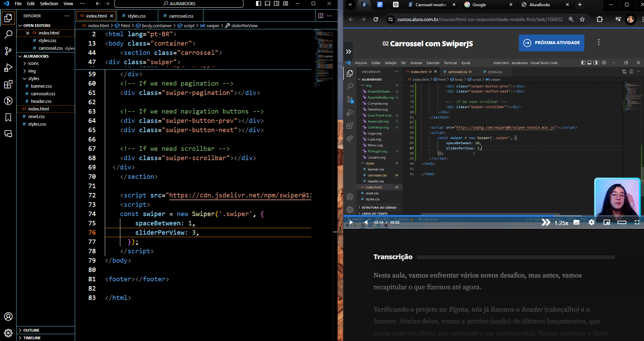Open the Accounts icon at bottom left
The image size is (644, 341).
click(8, 316)
